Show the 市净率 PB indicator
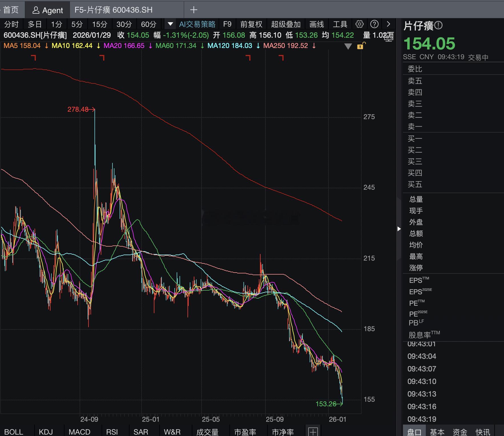The image size is (504, 436). coord(283,432)
